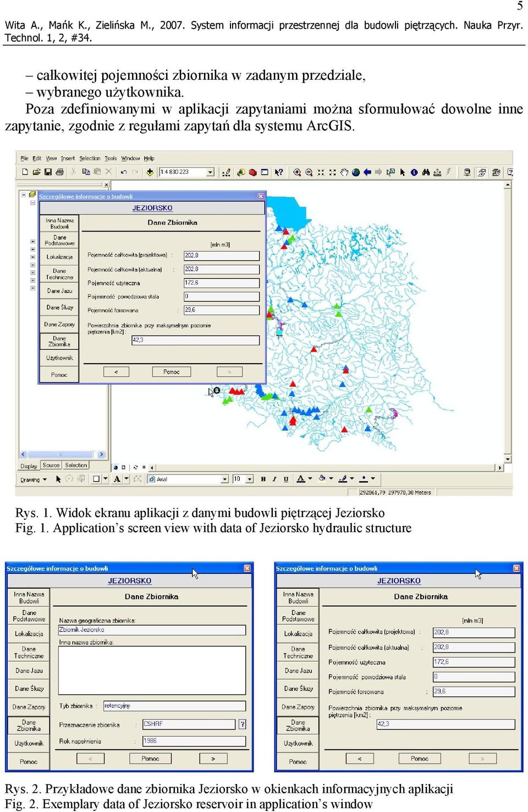Screen dimensions: 528x812
Task: Open the font color A dropdown arrow
Action: pos(310,479)
